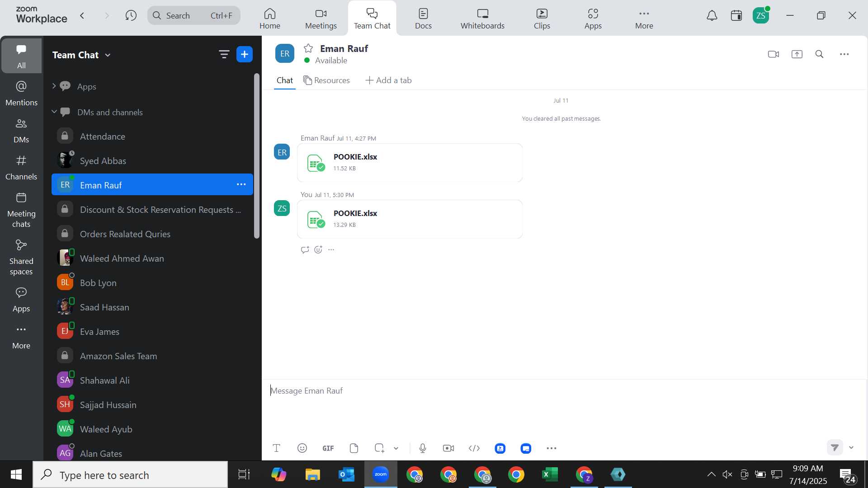Open more composer tools ellipsis

552,448
